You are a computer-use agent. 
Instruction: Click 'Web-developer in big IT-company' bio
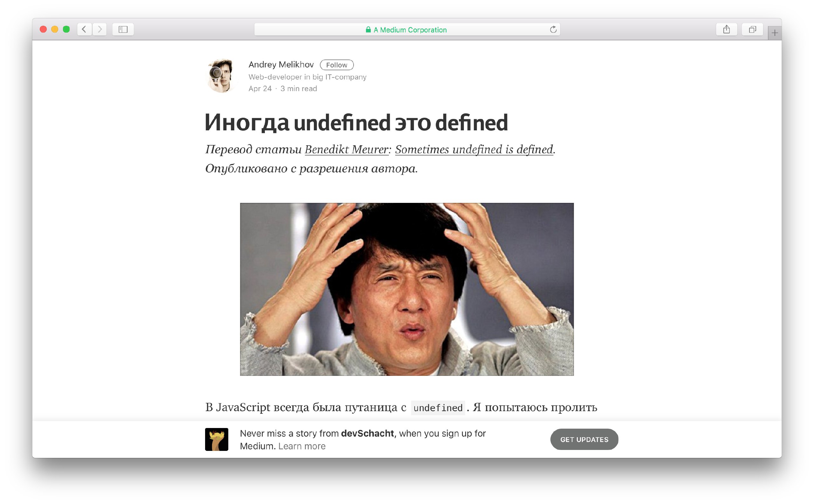coord(307,77)
